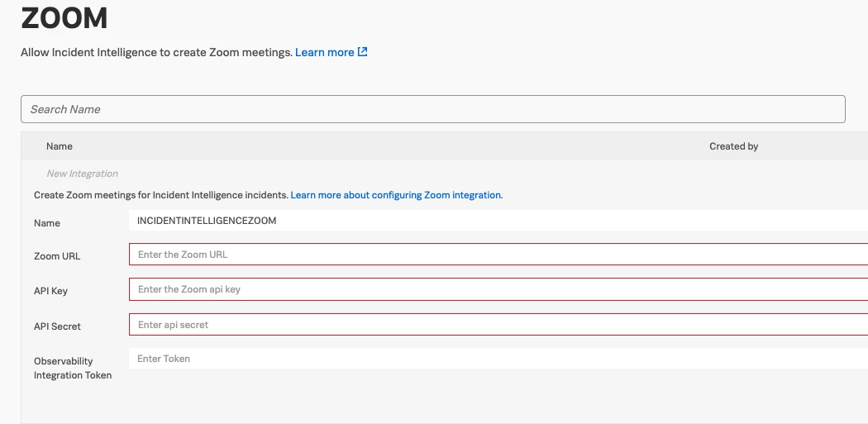This screenshot has width=868, height=424.
Task: Click into the API Secret input field
Action: tap(498, 324)
